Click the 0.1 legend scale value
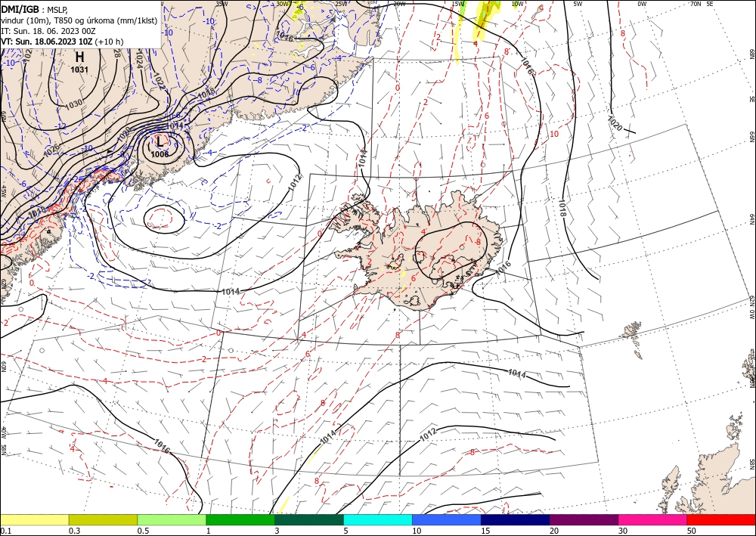Viewport: 756px width, 536px height. 5,531
